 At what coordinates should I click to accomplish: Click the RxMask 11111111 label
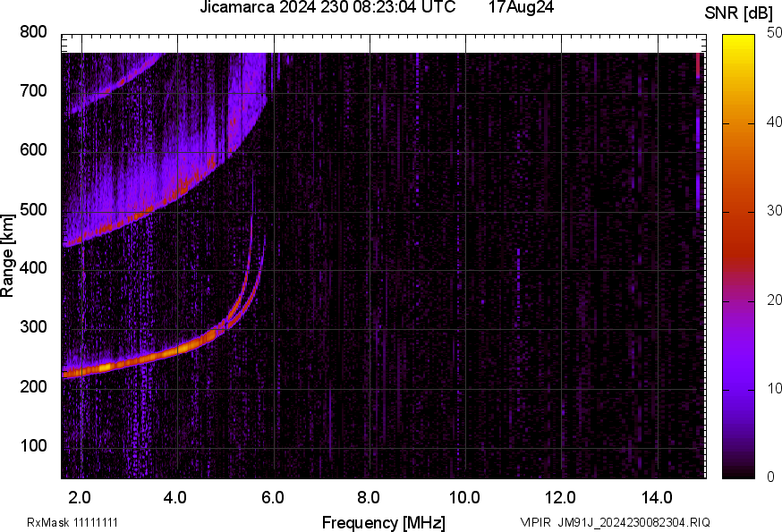(x=72, y=522)
